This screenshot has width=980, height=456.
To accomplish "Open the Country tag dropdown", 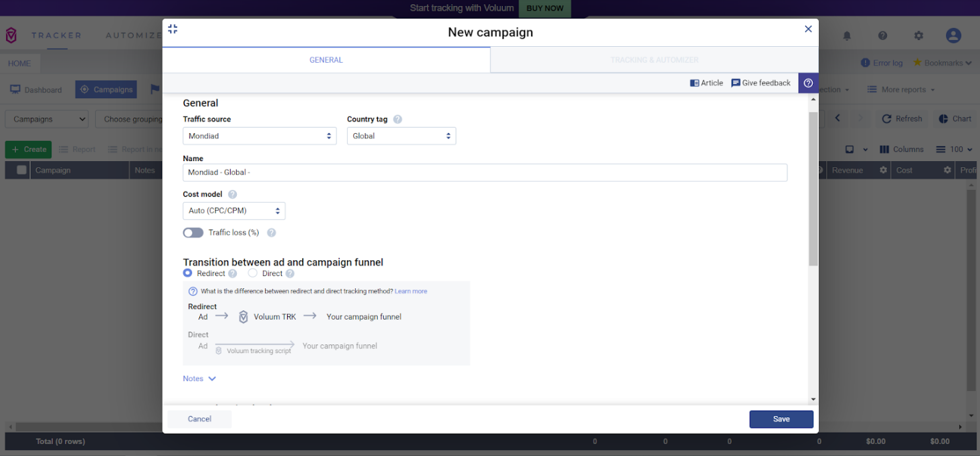I will tap(401, 136).
